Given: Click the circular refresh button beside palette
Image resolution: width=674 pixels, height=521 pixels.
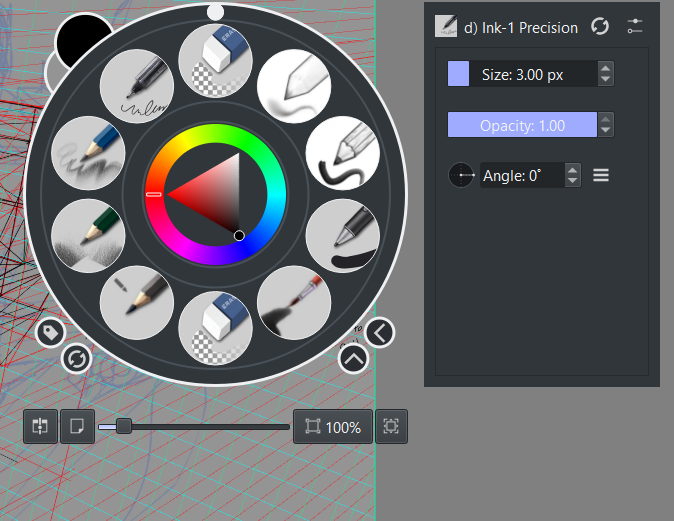Looking at the screenshot, I should tap(76, 359).
